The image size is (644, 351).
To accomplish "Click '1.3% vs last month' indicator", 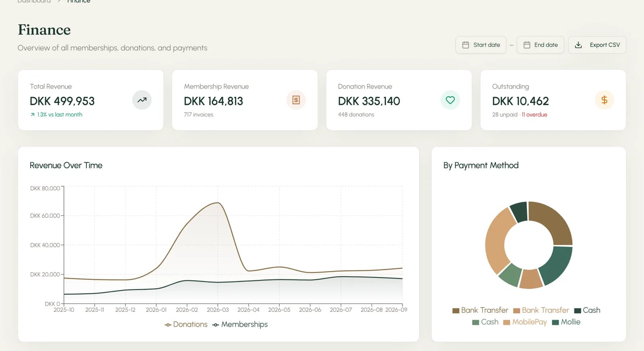I will (x=56, y=115).
